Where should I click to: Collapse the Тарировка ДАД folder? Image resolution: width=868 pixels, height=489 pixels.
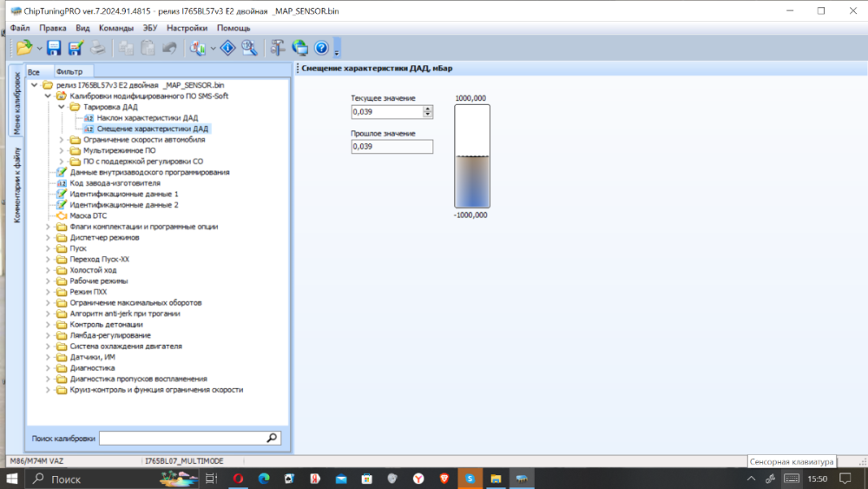(62, 107)
